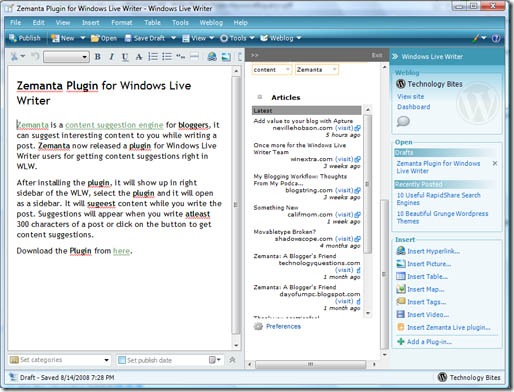Click the green plus Add a Plug-in icon
Screen dimensions: 514x392
click(400, 341)
